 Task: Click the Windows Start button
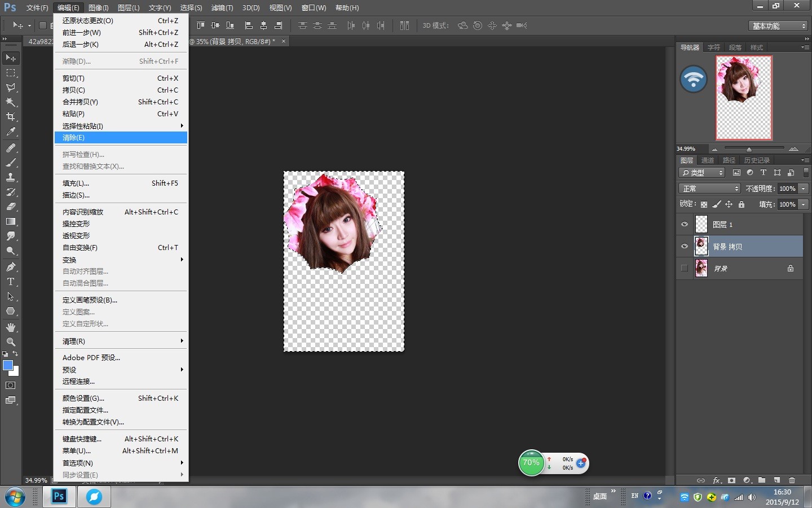click(x=15, y=497)
